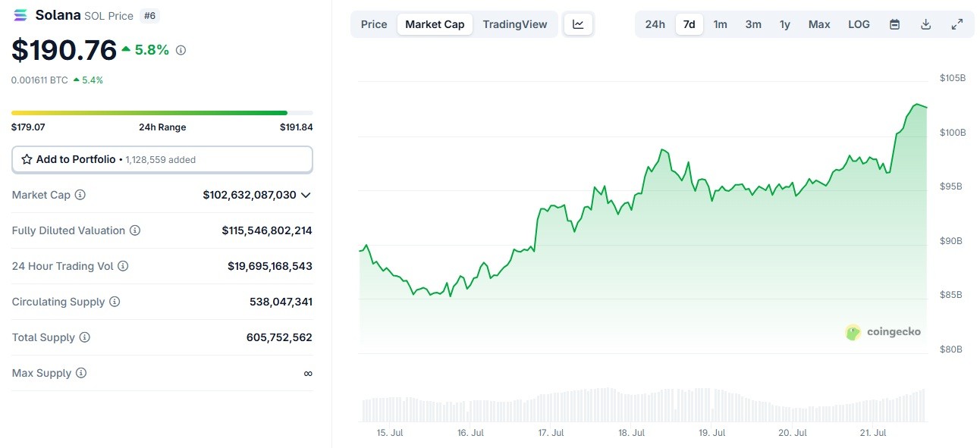Download chart data icon

coord(925,24)
